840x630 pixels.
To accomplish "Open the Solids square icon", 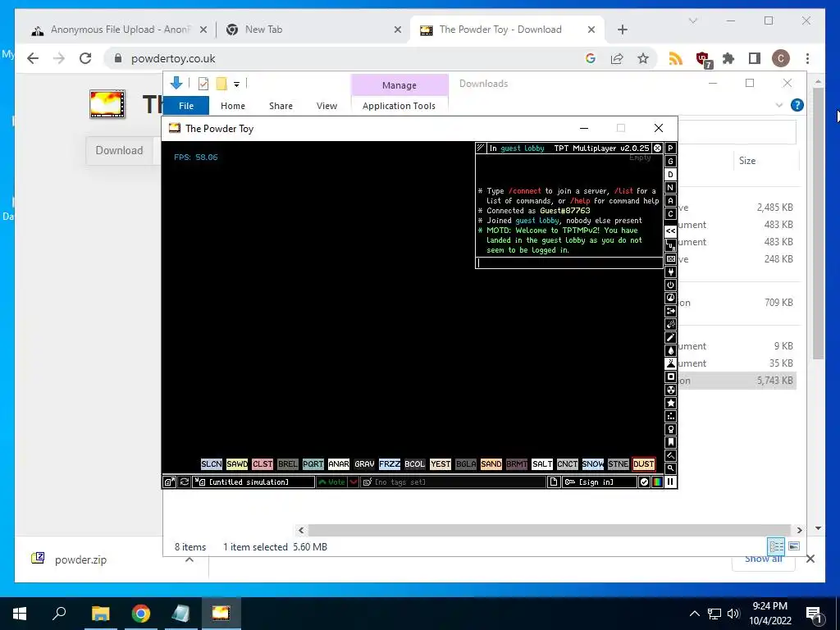I will [x=670, y=377].
